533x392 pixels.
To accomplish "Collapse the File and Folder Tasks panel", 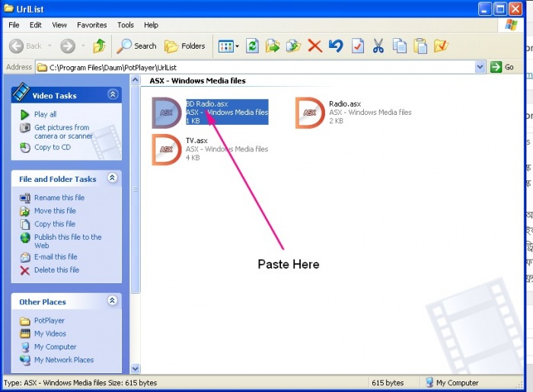I will click(x=112, y=177).
